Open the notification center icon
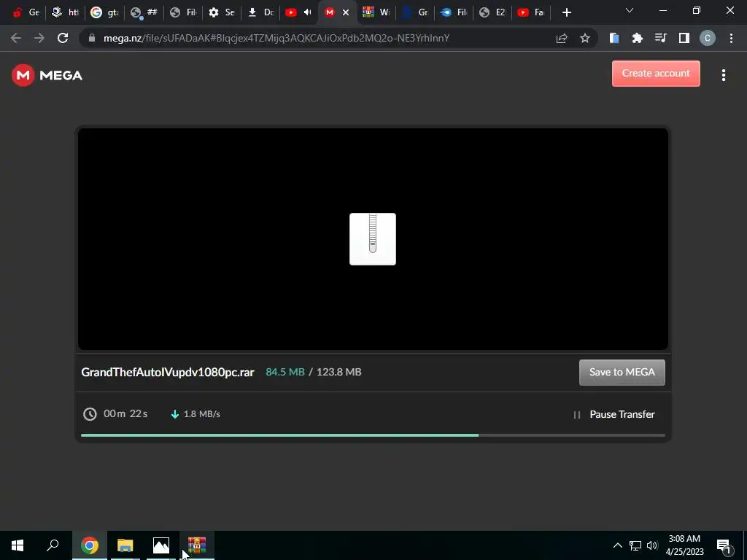The image size is (747, 560). [724, 545]
